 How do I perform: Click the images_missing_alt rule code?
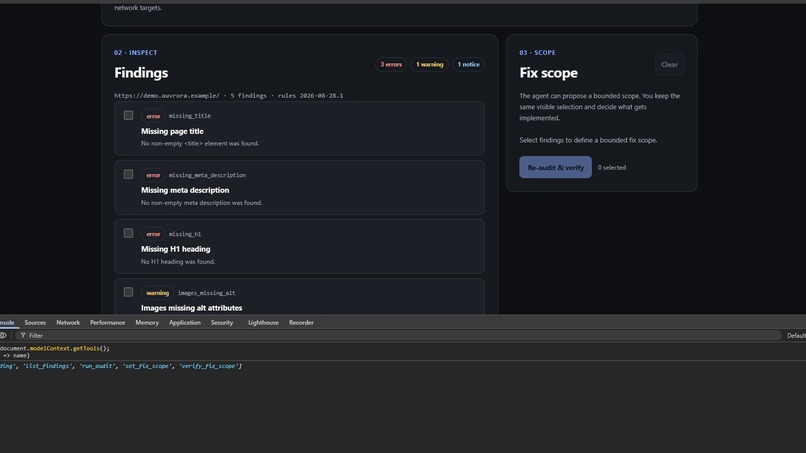206,293
